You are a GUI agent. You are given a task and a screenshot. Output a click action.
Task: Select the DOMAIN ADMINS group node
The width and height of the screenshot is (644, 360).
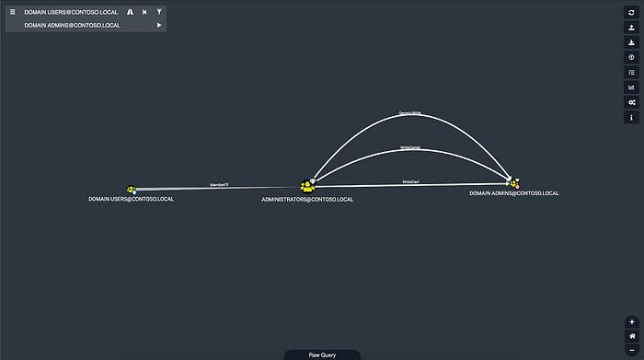(x=514, y=183)
